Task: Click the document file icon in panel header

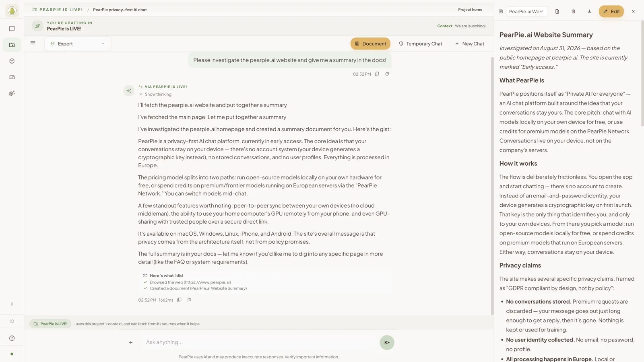Action: coord(557,11)
